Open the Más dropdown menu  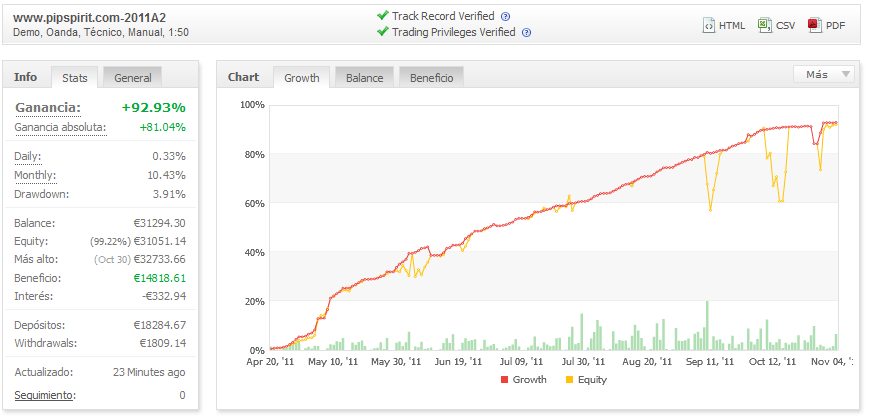point(823,74)
